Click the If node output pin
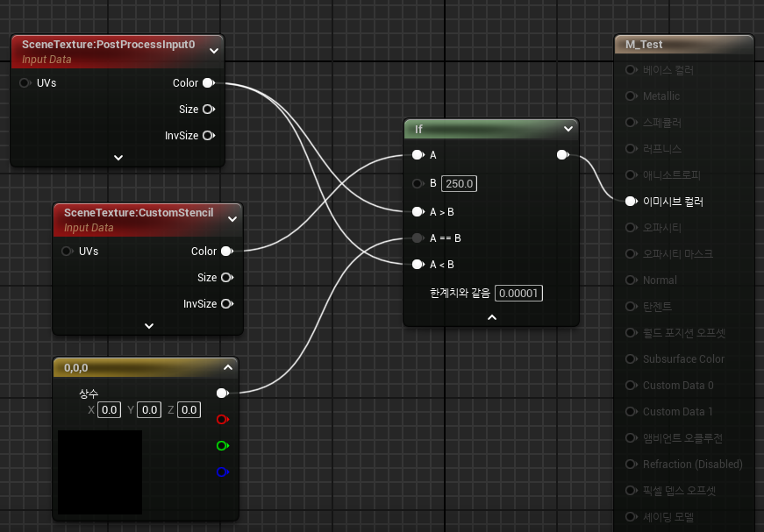Viewport: 764px width, 532px height. coord(563,155)
